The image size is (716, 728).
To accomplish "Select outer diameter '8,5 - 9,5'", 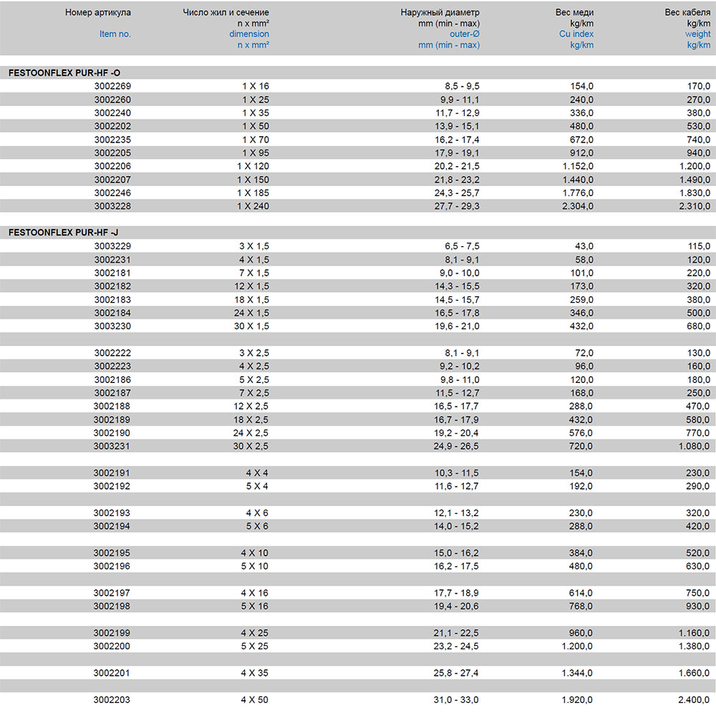I will [x=462, y=87].
